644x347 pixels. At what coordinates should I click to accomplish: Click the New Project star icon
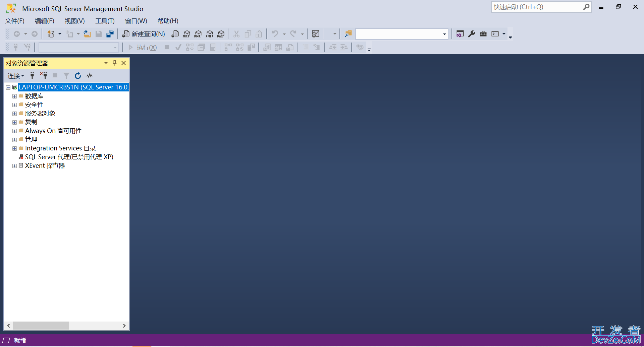pyautogui.click(x=51, y=34)
